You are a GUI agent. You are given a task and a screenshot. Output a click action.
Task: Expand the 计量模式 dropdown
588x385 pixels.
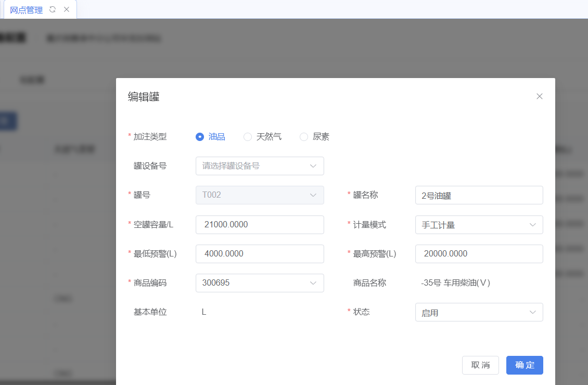pos(479,225)
